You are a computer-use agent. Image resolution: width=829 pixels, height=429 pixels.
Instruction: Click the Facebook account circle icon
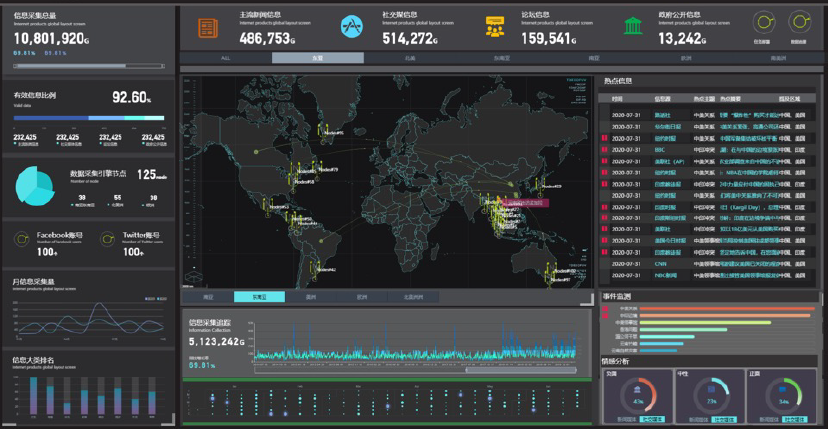24,239
